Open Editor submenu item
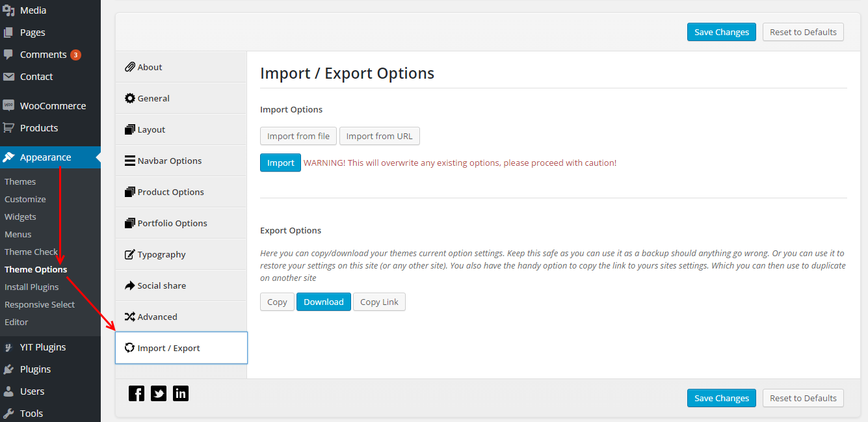 coord(16,322)
